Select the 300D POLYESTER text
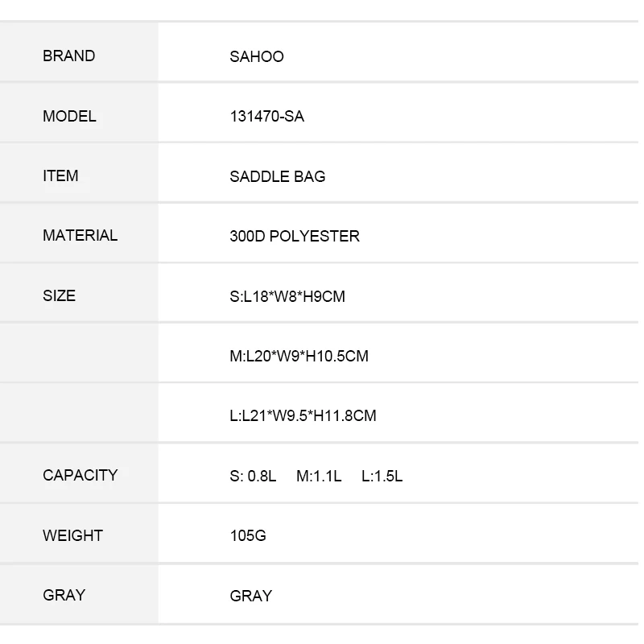The height and width of the screenshot is (644, 644). point(295,237)
